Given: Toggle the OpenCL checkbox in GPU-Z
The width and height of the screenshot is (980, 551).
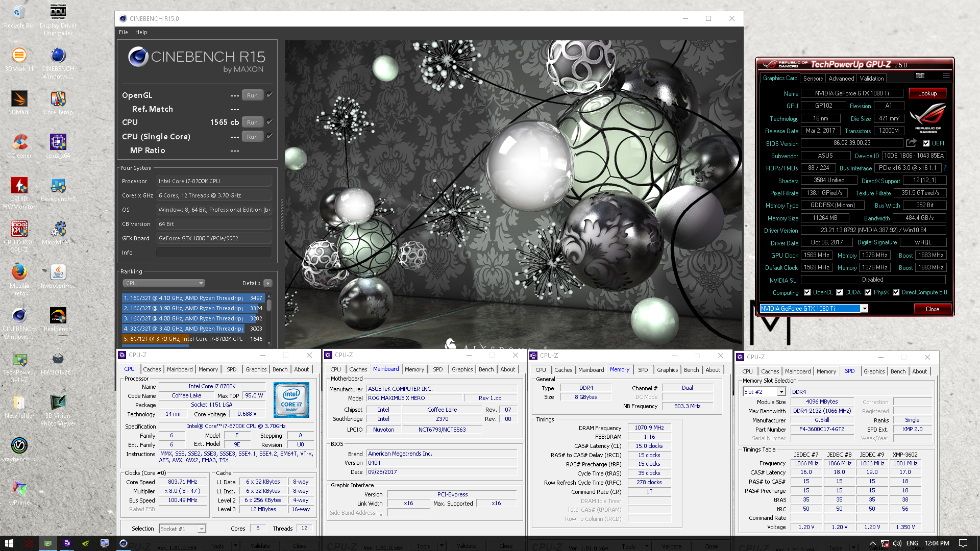Looking at the screenshot, I should [x=807, y=292].
